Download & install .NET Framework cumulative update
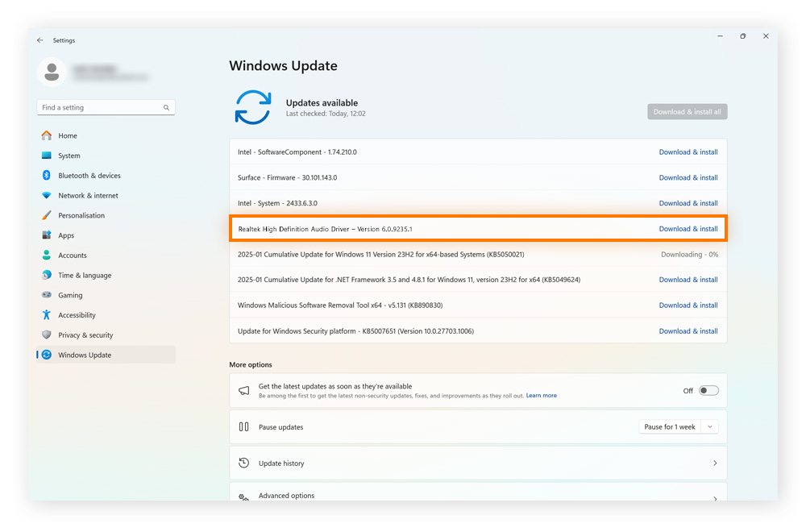806x532 pixels. (x=688, y=280)
